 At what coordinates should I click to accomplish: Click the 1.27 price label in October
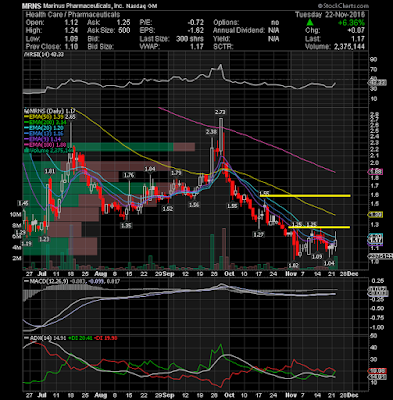[x=258, y=235]
